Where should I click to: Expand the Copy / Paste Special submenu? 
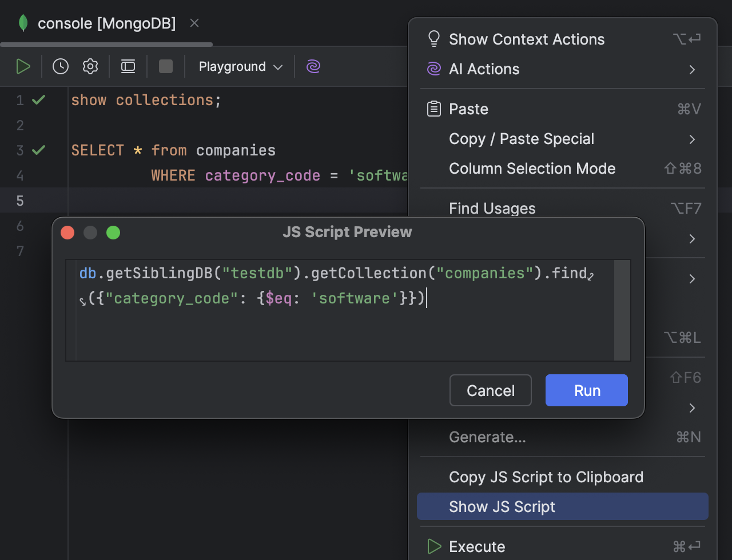click(521, 139)
